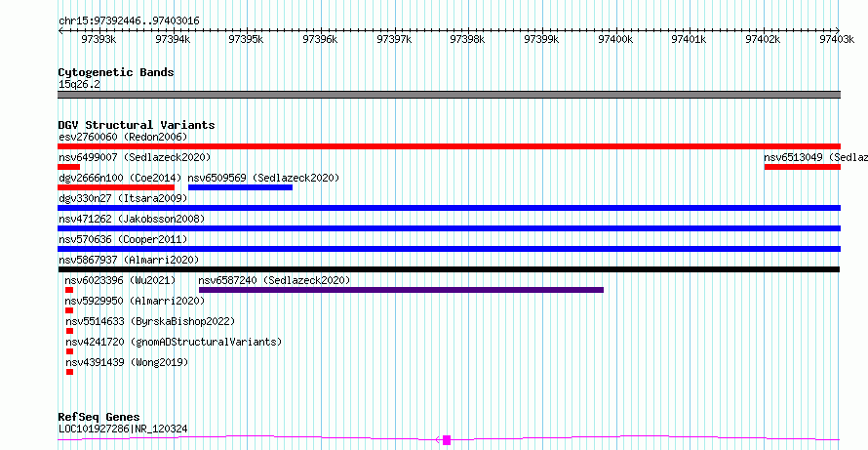Click the magenta exon box of LOC101927286
This screenshot has width=868, height=450.
[x=447, y=440]
